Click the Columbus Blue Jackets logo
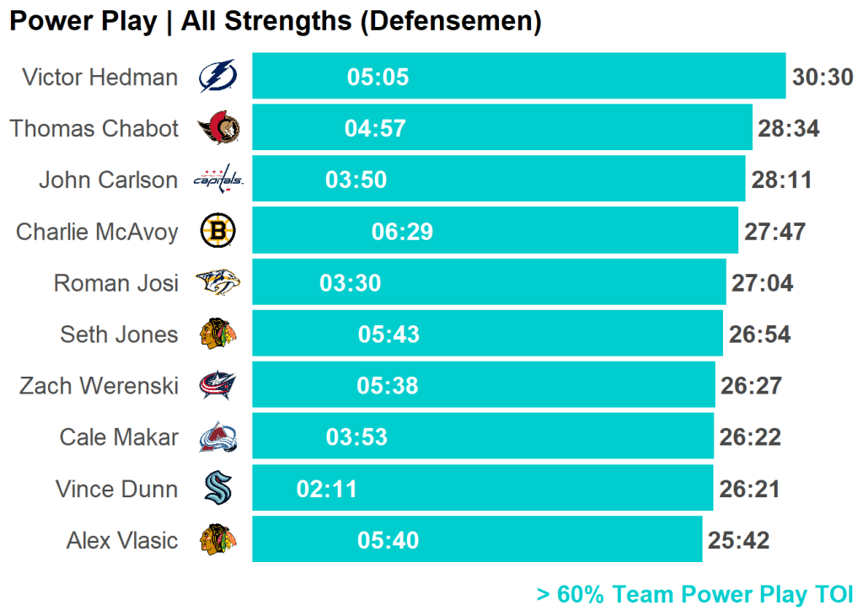 coord(217,386)
